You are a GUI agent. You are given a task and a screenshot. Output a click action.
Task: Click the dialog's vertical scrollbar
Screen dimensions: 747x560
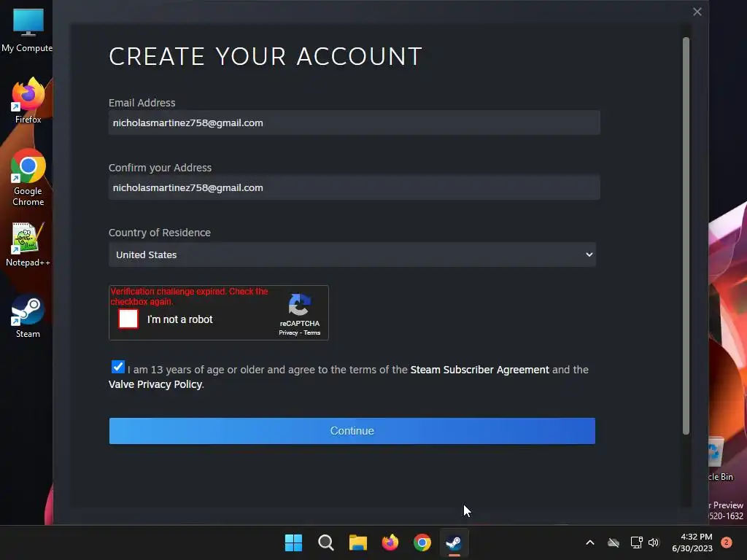(686, 236)
